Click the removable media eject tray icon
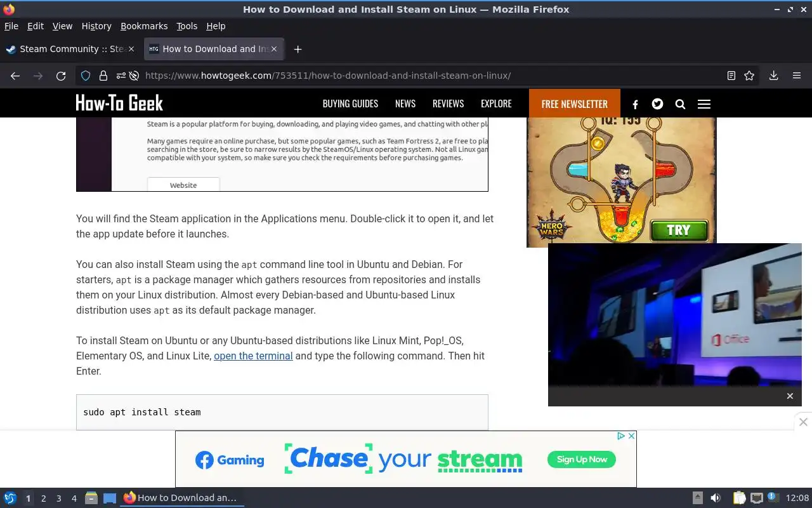The image size is (812, 508). point(697,498)
